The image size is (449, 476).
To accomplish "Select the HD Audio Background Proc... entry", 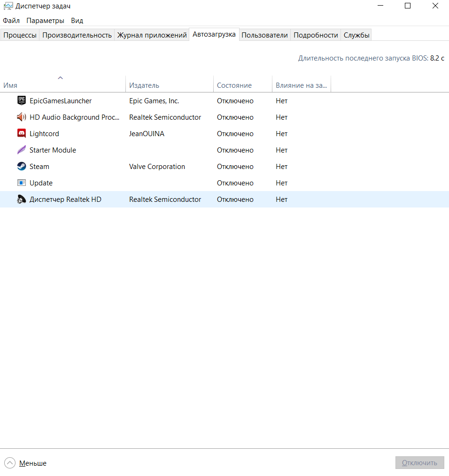I will coord(74,117).
